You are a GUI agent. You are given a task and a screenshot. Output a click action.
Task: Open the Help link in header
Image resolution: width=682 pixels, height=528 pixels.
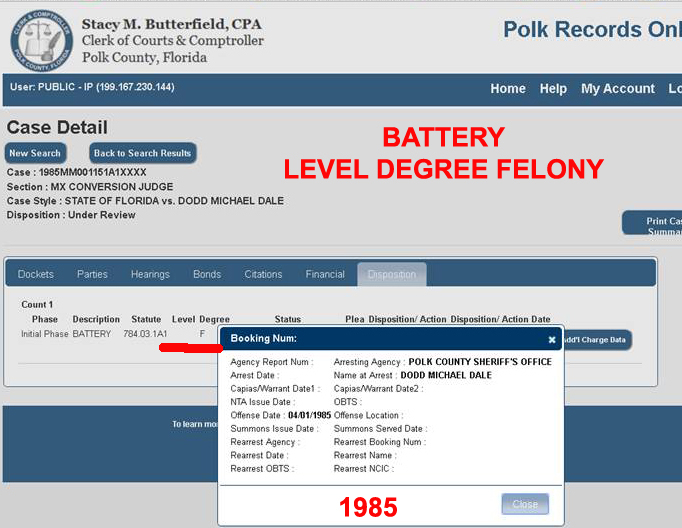[553, 88]
